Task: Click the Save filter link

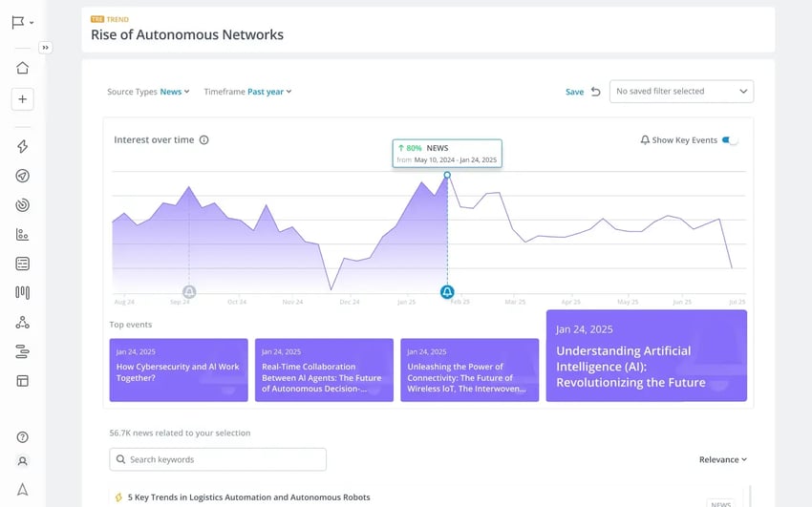Action: click(574, 92)
